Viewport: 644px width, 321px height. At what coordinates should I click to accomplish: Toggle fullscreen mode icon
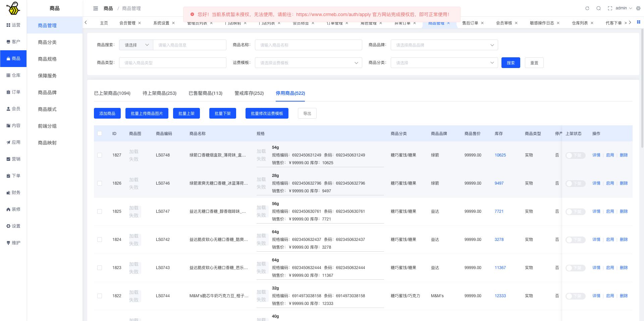tap(610, 8)
